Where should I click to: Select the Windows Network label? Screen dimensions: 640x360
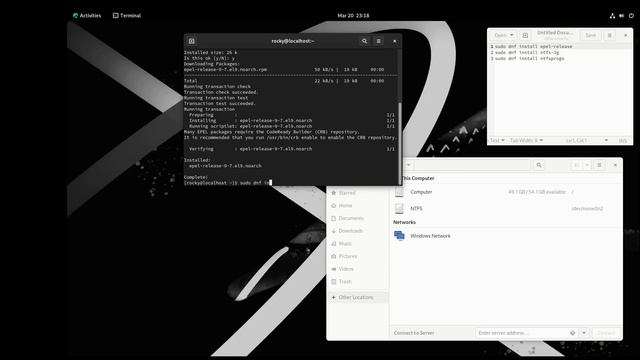coord(430,236)
